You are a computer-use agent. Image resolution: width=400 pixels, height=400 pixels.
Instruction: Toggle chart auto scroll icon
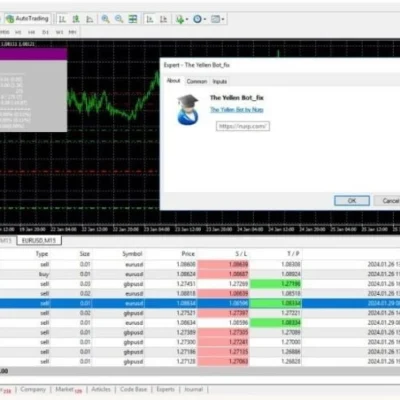[150, 19]
